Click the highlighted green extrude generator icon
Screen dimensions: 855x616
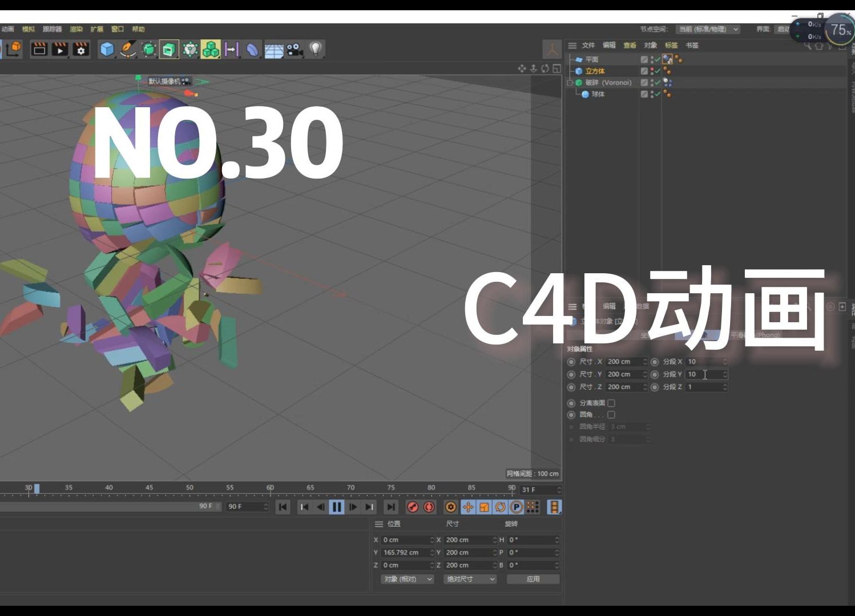pos(169,50)
